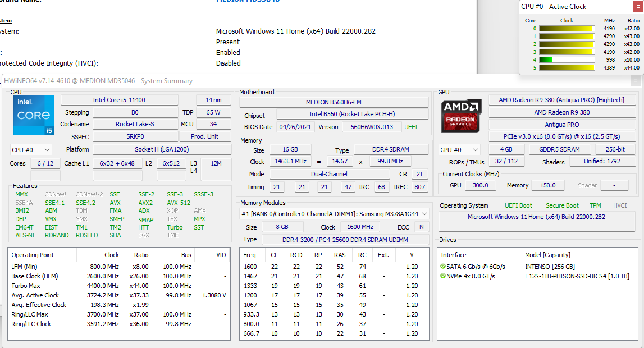Click the Avg. Active Clock VID 1.3080 V

coord(214,295)
